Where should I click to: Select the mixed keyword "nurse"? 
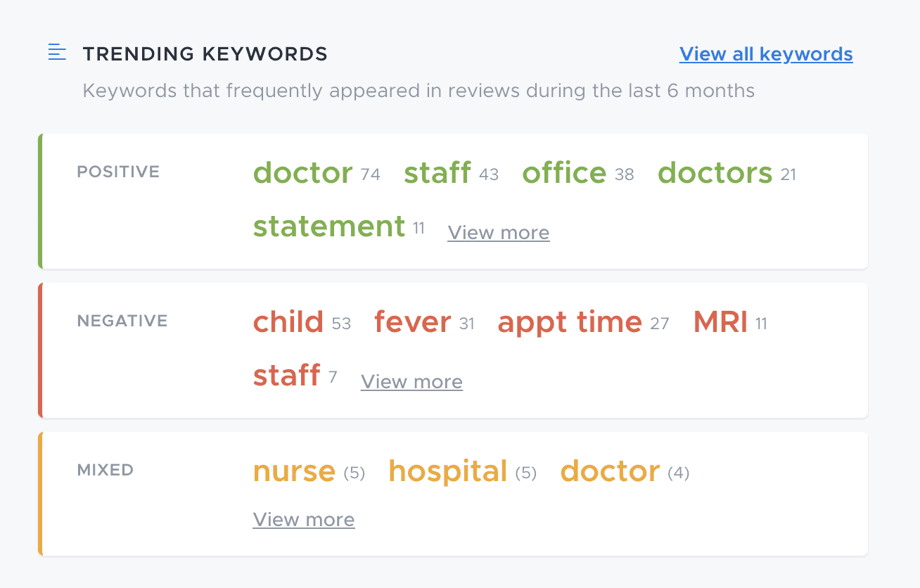tap(294, 471)
